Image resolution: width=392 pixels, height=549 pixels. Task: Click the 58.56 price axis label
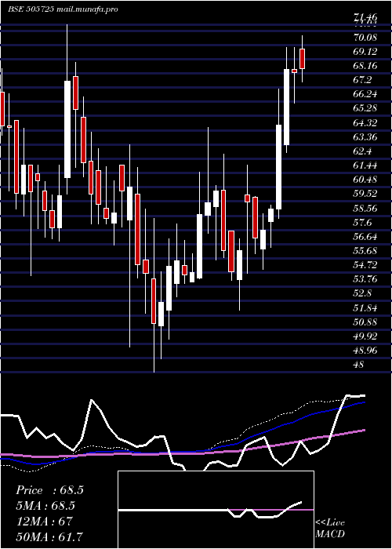[x=365, y=209]
